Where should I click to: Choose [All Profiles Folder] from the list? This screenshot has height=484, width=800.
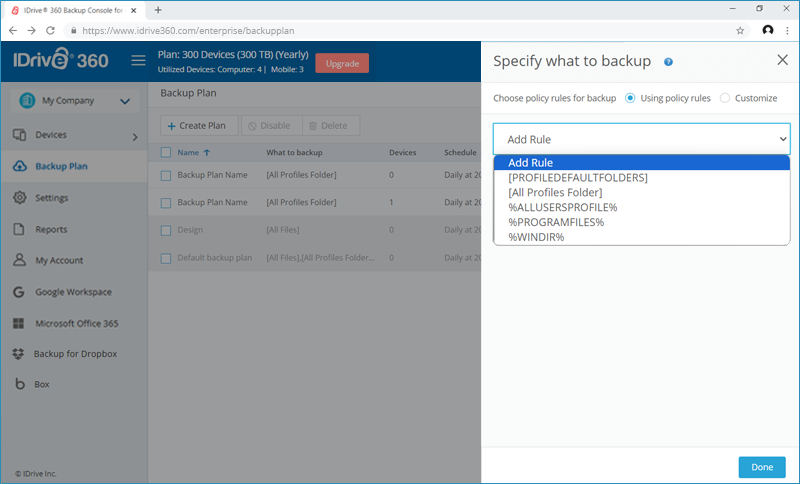tap(554, 192)
